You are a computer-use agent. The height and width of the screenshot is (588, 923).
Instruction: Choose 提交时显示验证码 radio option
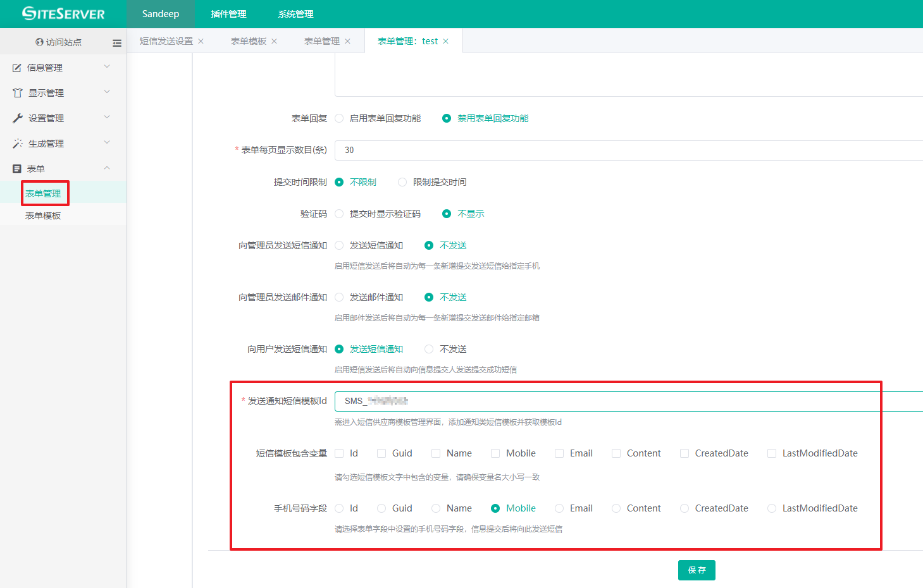point(339,214)
